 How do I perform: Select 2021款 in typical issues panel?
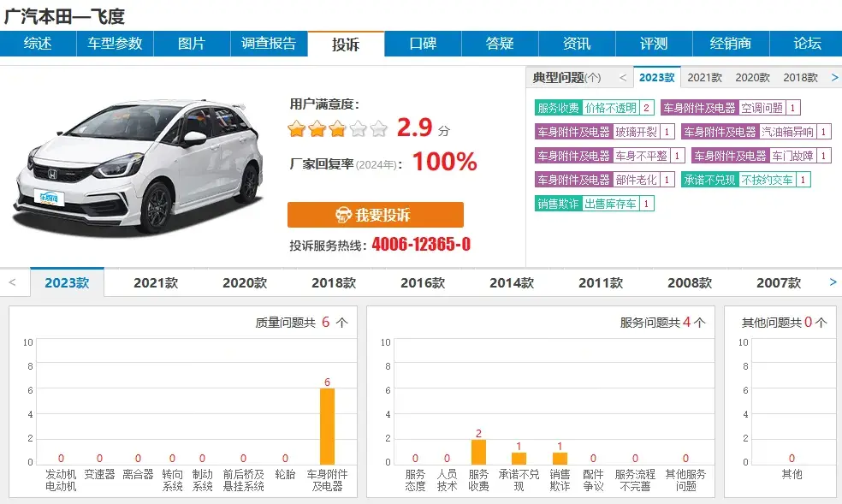pyautogui.click(x=704, y=78)
